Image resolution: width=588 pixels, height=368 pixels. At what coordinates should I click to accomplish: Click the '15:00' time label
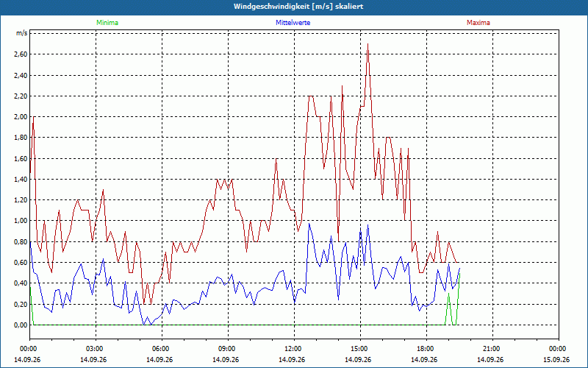pyautogui.click(x=358, y=349)
